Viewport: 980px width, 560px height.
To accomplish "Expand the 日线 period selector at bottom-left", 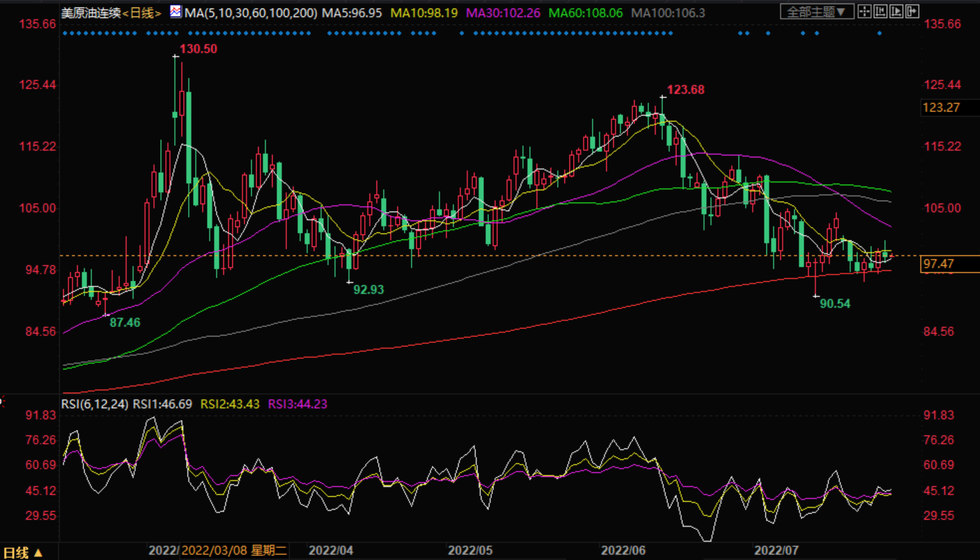I will pyautogui.click(x=23, y=552).
